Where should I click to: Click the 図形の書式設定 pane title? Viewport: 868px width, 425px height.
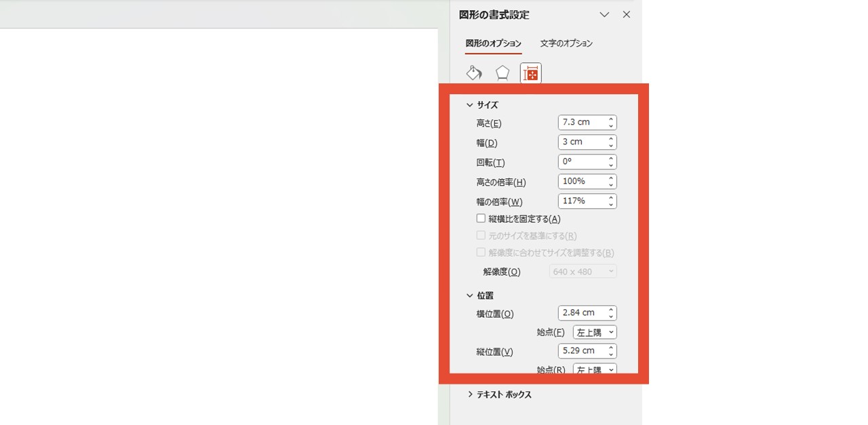click(x=494, y=15)
